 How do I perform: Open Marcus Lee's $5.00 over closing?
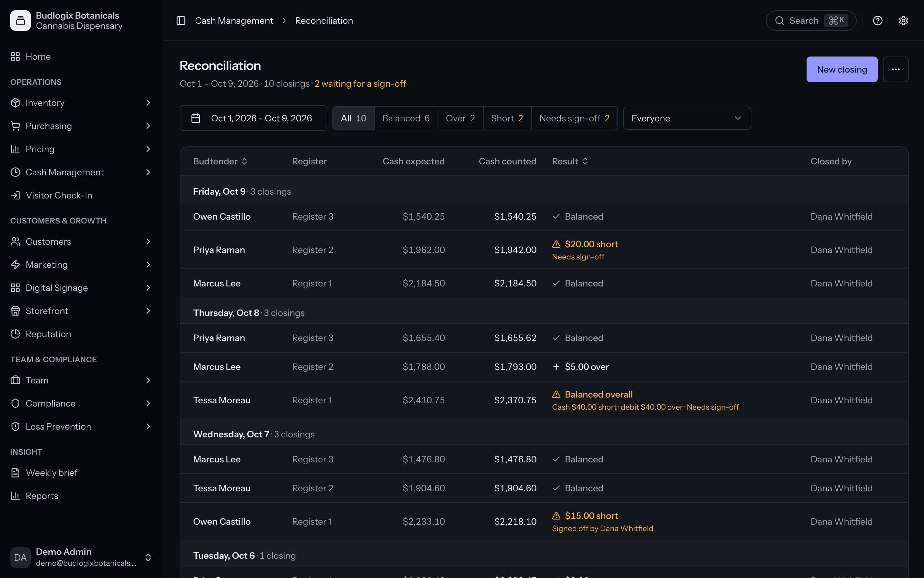coord(544,367)
